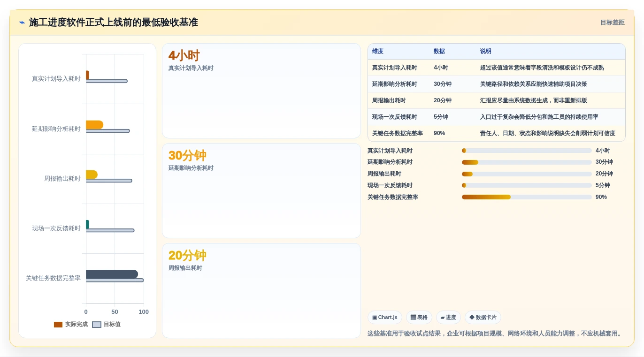Click the 进度 tag chip

(x=448, y=318)
